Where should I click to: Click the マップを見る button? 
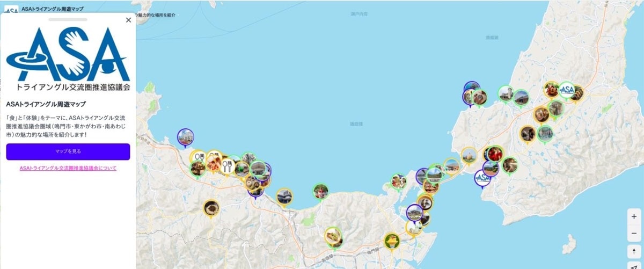pyautogui.click(x=68, y=151)
